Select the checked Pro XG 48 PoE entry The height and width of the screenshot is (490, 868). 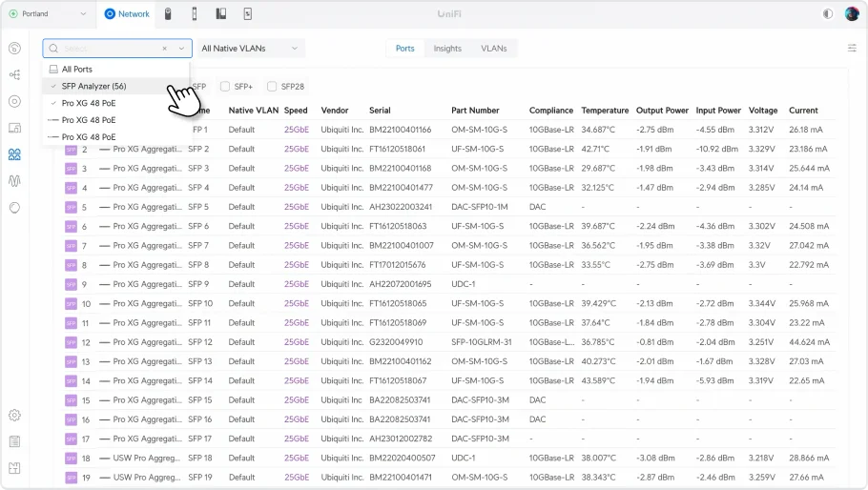coord(116,103)
